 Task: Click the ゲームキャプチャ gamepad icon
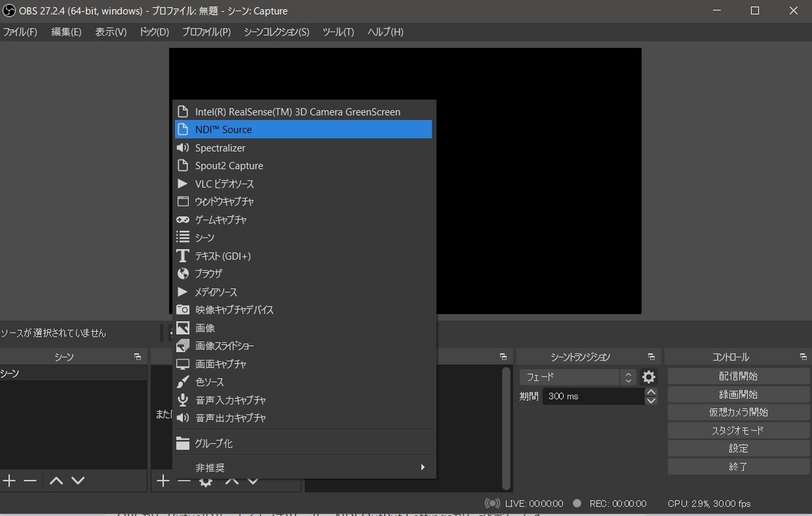click(x=183, y=219)
